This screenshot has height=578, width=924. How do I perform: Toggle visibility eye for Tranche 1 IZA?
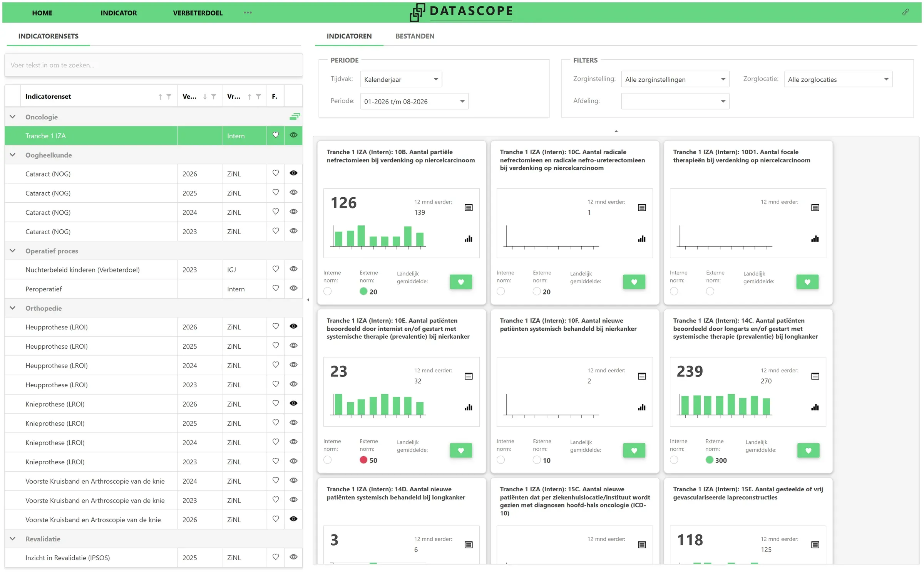point(293,135)
